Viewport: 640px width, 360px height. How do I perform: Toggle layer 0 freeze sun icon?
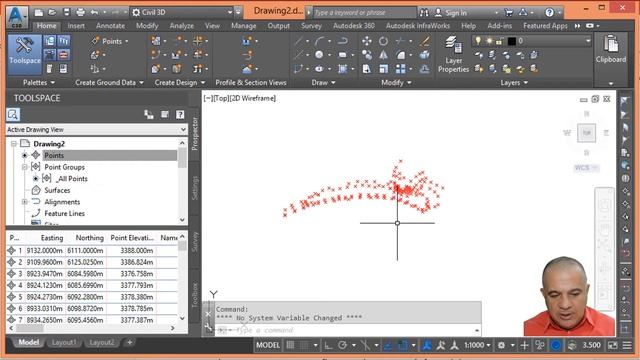(x=489, y=41)
